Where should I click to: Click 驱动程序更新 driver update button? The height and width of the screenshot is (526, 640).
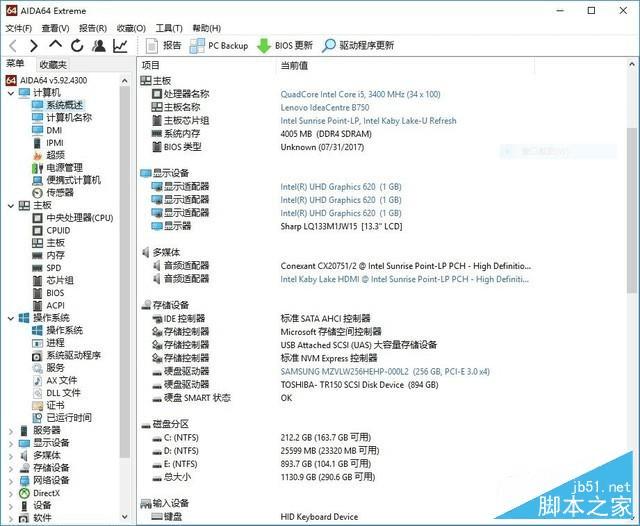[358, 45]
